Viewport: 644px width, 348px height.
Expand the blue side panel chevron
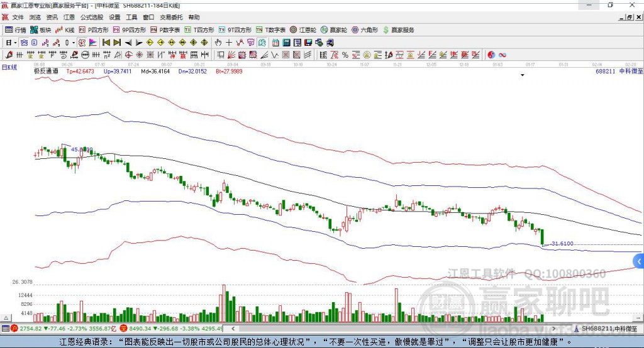pyautogui.click(x=639, y=261)
